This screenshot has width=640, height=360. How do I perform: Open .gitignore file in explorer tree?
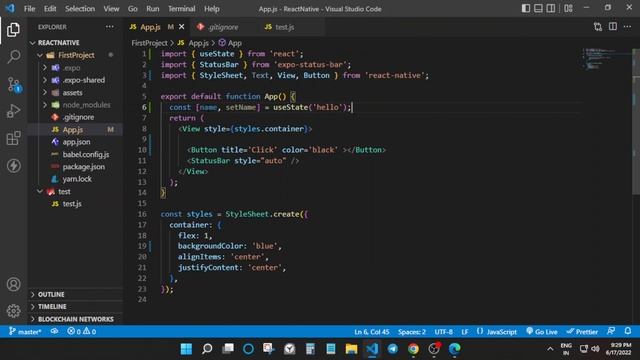pos(78,117)
